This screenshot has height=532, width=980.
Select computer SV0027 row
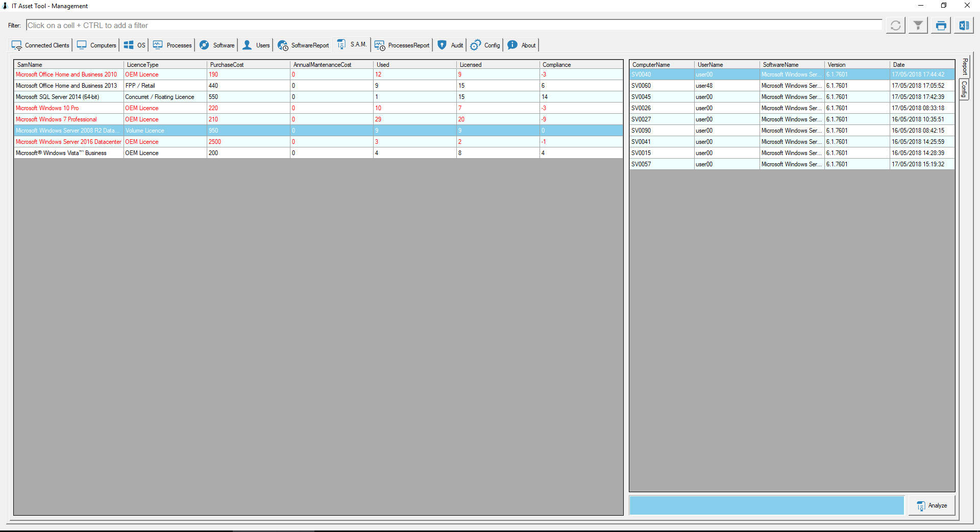click(x=792, y=119)
